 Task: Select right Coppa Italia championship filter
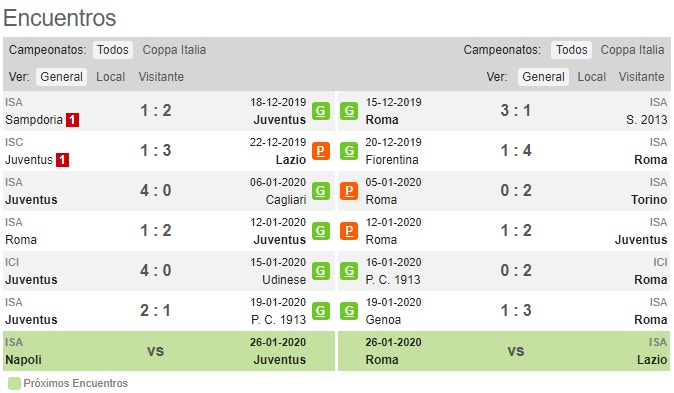coord(632,50)
